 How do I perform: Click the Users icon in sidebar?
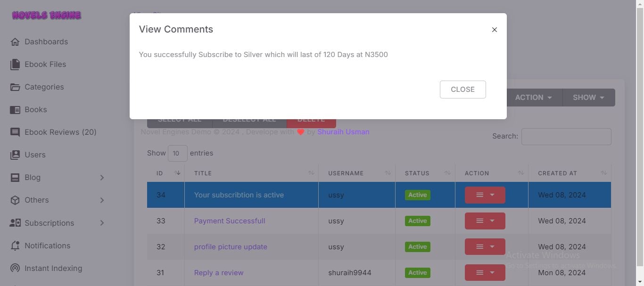(15, 155)
